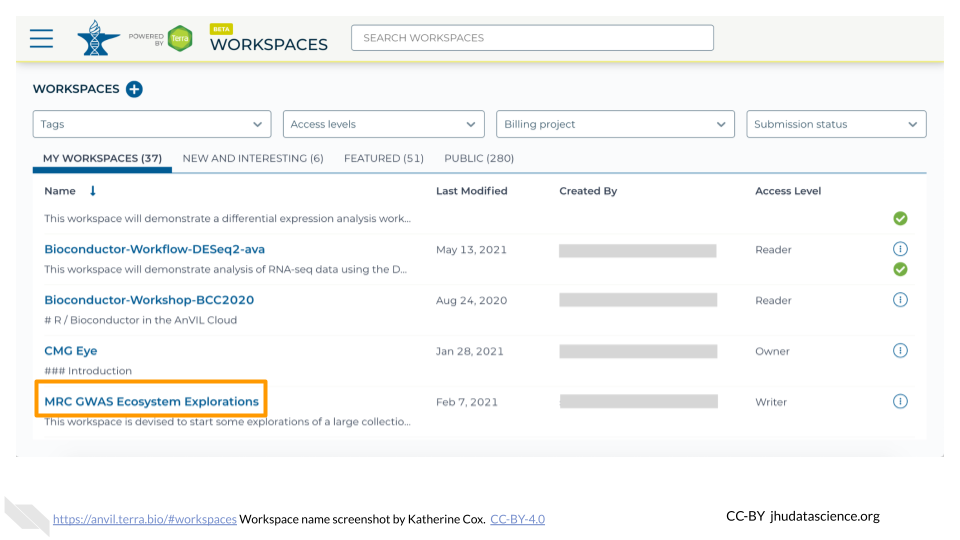Click description about differential expression analysis
This screenshot has height=540, width=960.
(227, 219)
